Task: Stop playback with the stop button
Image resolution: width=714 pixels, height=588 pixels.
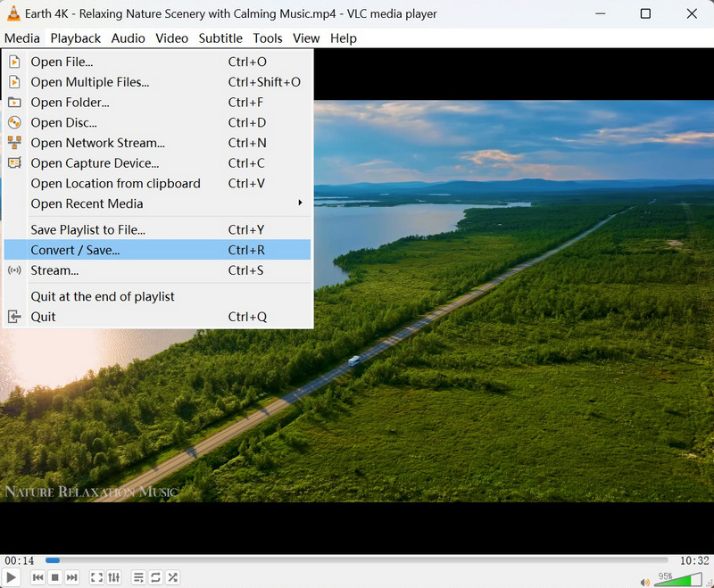Action: (55, 577)
